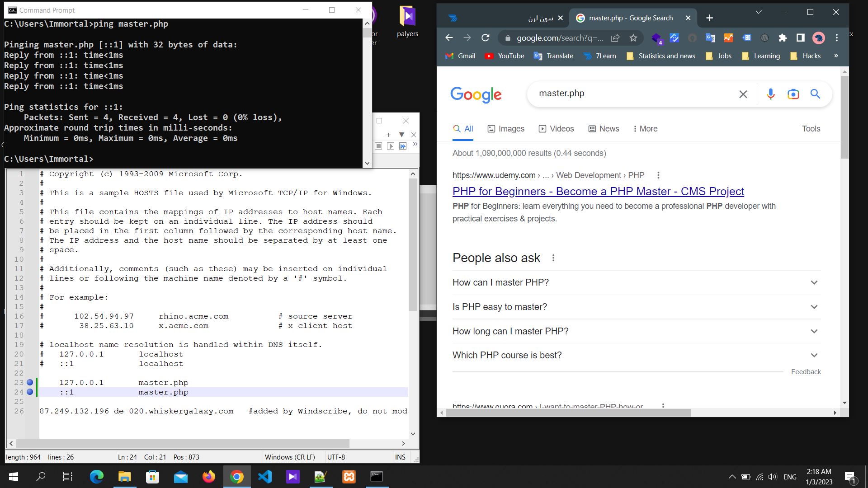This screenshot has height=488, width=868.
Task: Open the Jobs bookmark folder
Action: [718, 56]
